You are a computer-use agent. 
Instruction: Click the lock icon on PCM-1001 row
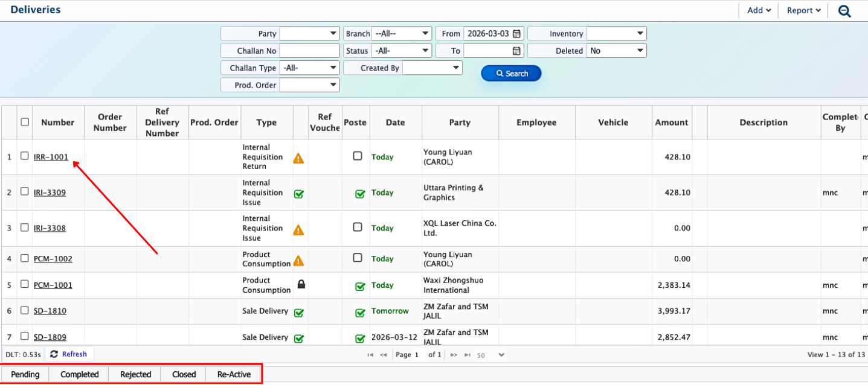click(301, 284)
